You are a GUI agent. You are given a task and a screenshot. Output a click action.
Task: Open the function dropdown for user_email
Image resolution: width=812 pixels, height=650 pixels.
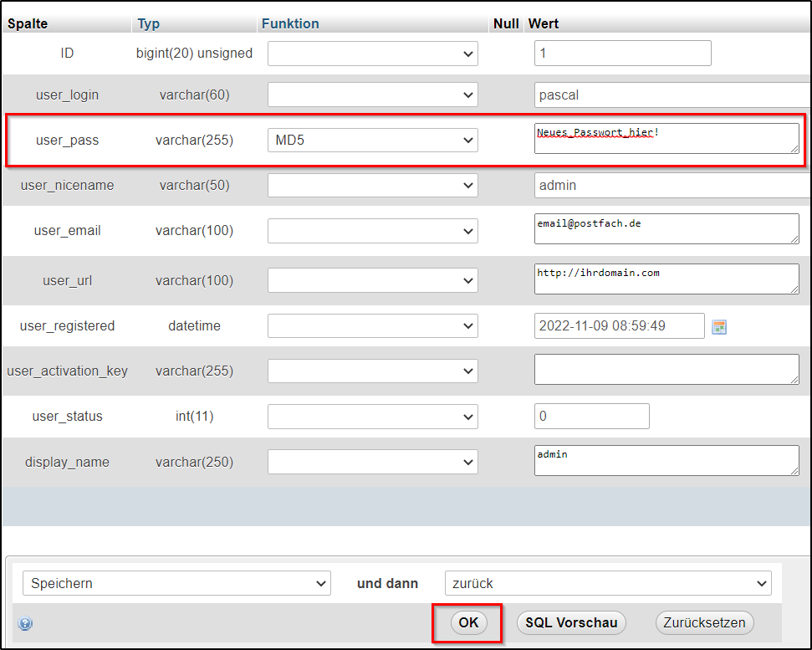pyautogui.click(x=372, y=231)
